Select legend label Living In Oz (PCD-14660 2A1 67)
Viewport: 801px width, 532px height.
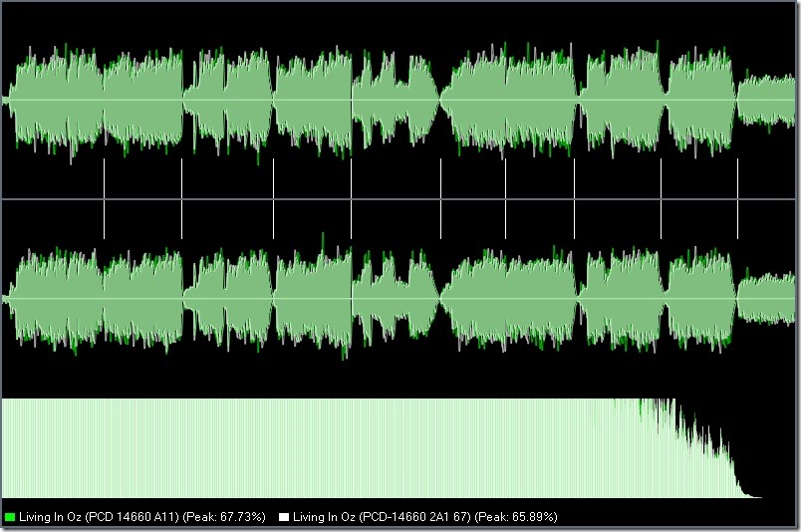[382, 517]
